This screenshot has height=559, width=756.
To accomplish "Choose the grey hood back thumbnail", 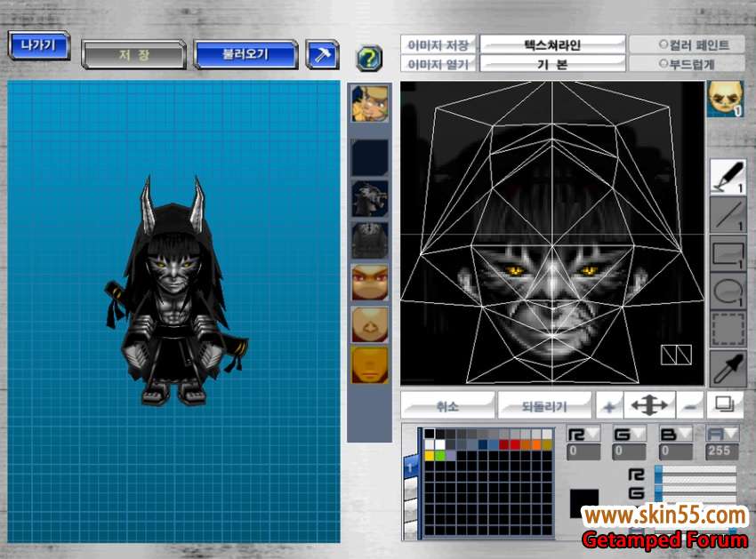I will pos(370,241).
